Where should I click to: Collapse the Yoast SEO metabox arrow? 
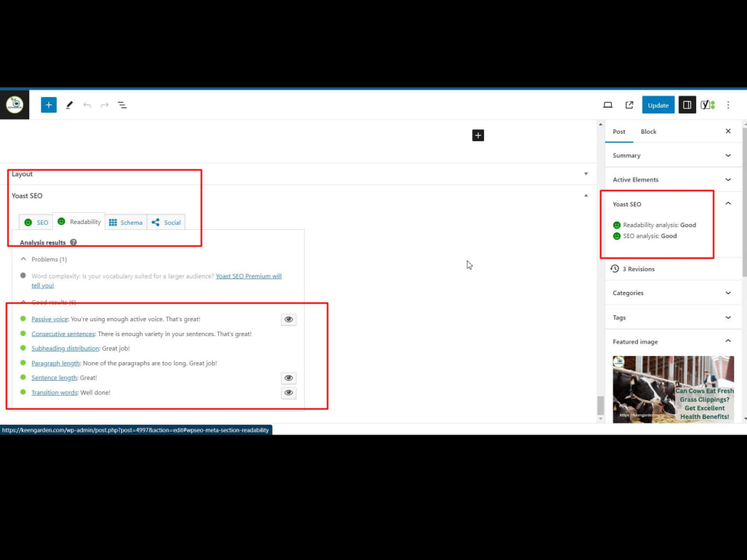point(586,195)
